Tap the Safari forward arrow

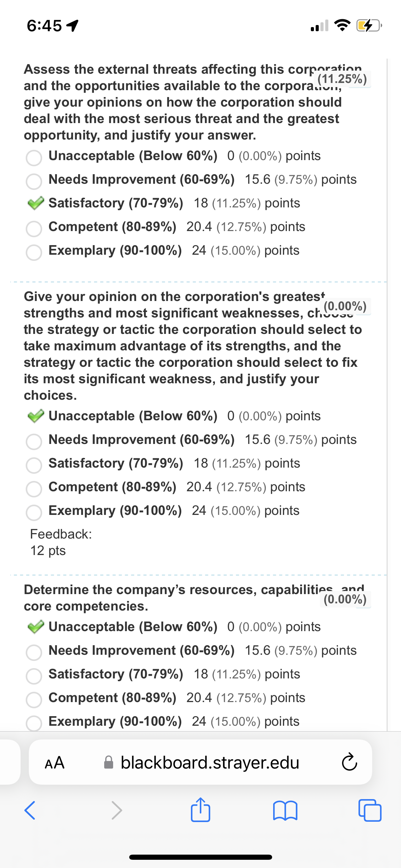pyautogui.click(x=117, y=810)
